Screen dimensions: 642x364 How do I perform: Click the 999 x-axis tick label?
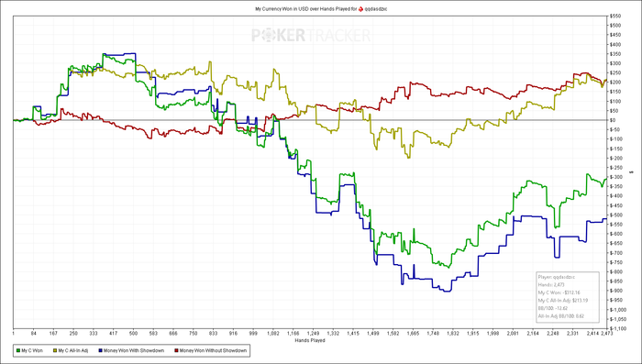[253, 334]
